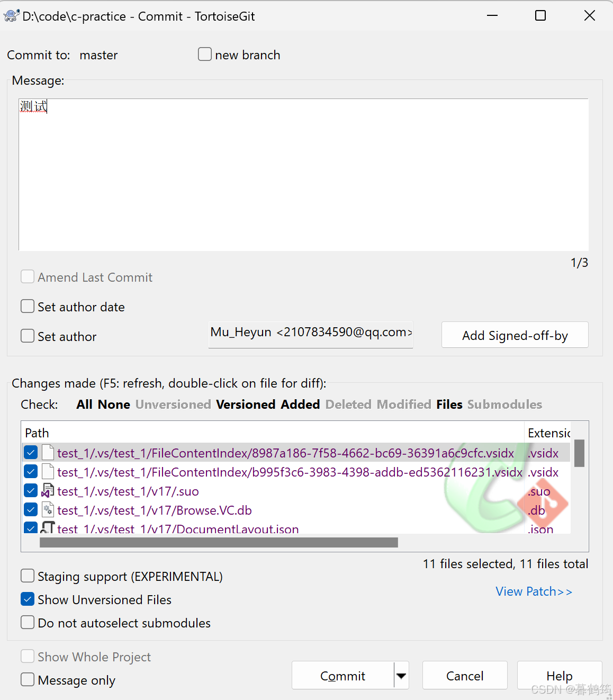Select None in Check options
This screenshot has width=613, height=700.
click(x=114, y=405)
